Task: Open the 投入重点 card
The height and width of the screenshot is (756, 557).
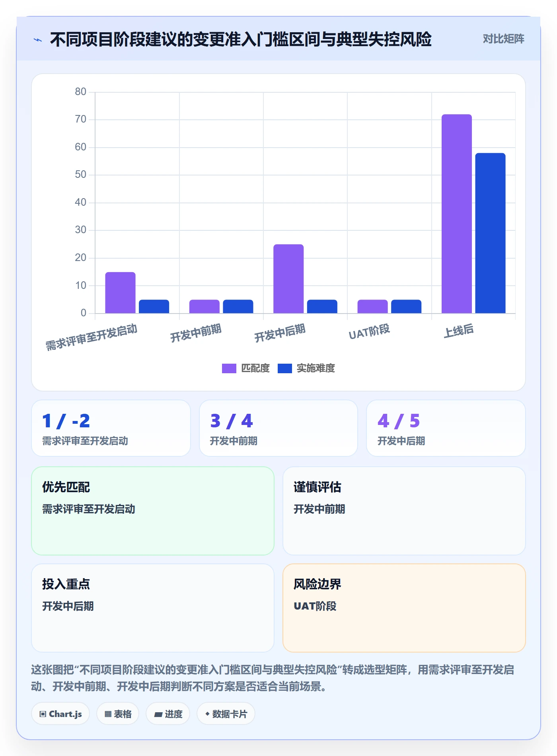Action: point(153,608)
